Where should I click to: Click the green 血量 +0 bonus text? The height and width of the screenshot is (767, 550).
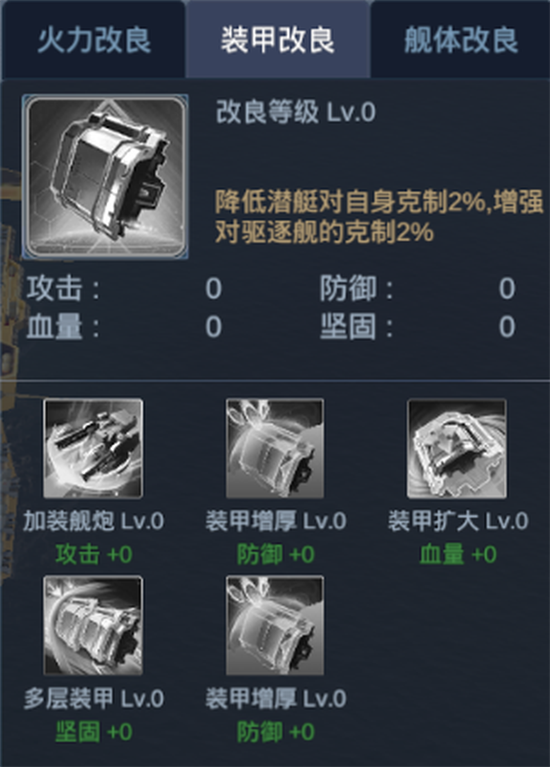(458, 555)
